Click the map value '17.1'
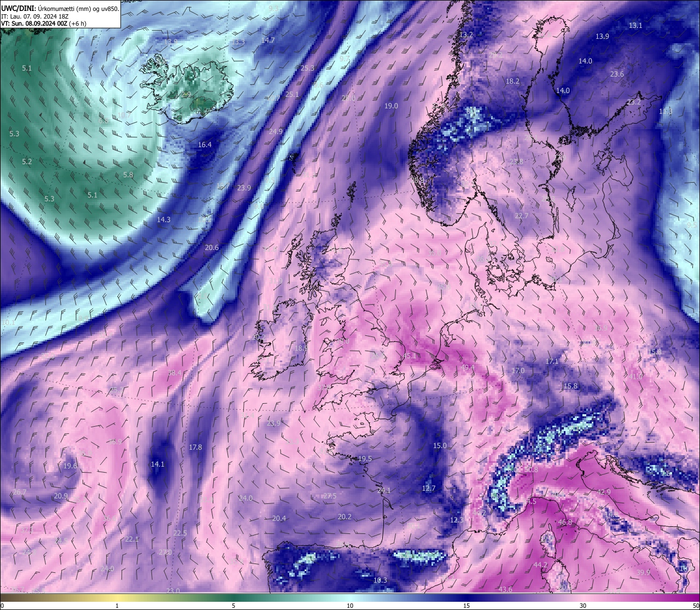This screenshot has width=700, height=610. (x=552, y=362)
